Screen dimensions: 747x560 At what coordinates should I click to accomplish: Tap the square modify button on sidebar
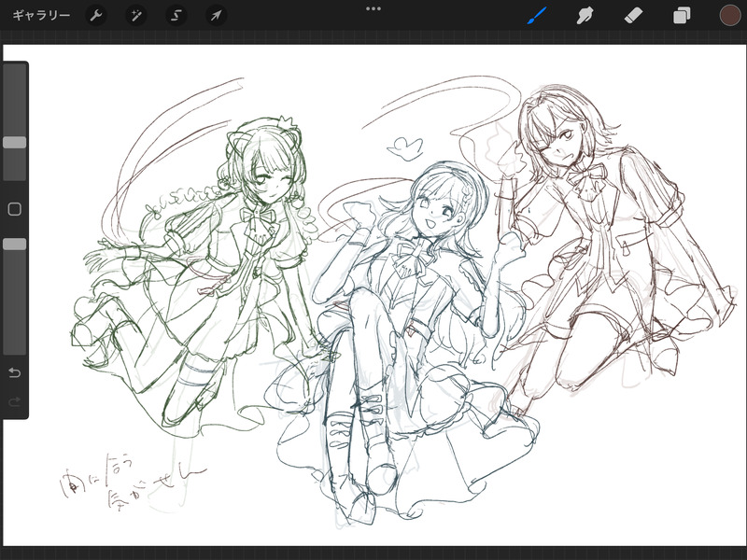point(15,209)
